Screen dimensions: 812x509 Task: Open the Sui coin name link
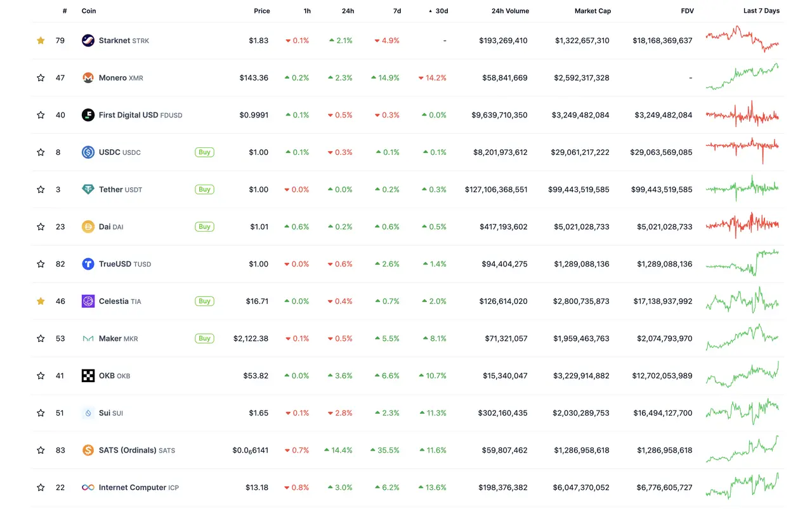pos(105,413)
